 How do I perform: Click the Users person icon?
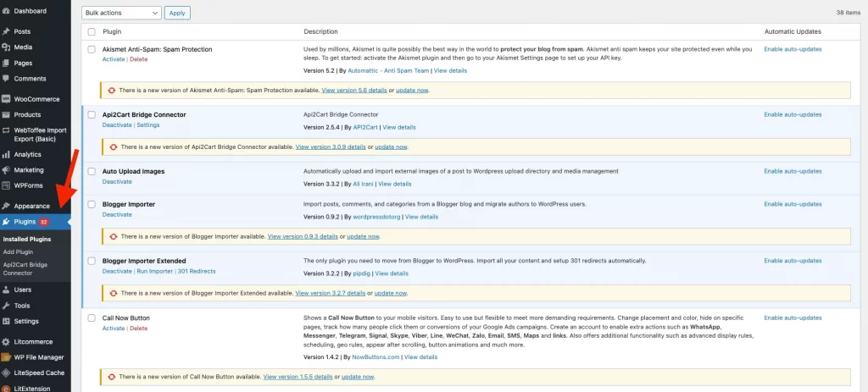[x=6, y=290]
